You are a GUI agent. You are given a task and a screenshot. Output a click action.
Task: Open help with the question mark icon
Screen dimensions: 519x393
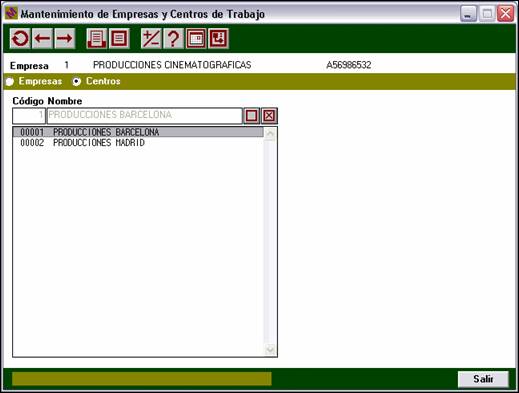(173, 39)
